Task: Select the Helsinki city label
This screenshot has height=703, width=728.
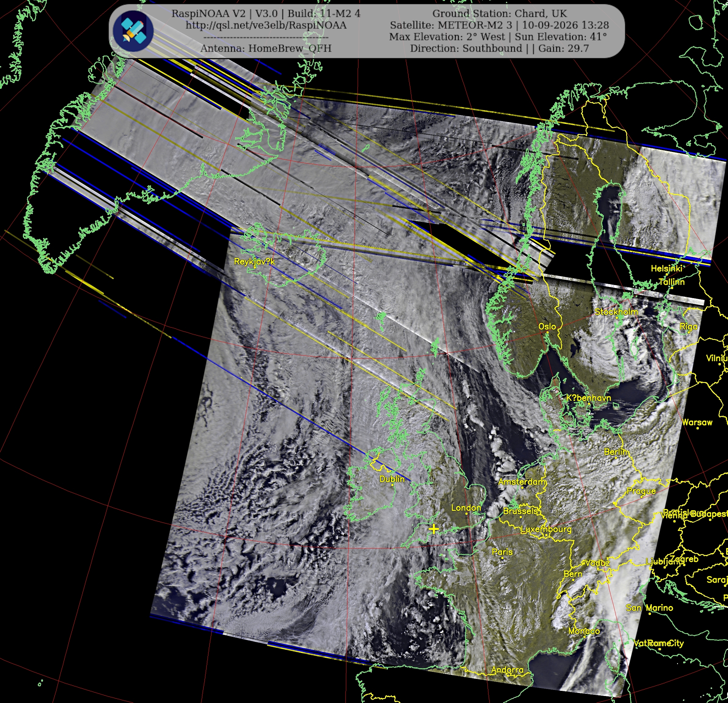Action: click(x=666, y=268)
